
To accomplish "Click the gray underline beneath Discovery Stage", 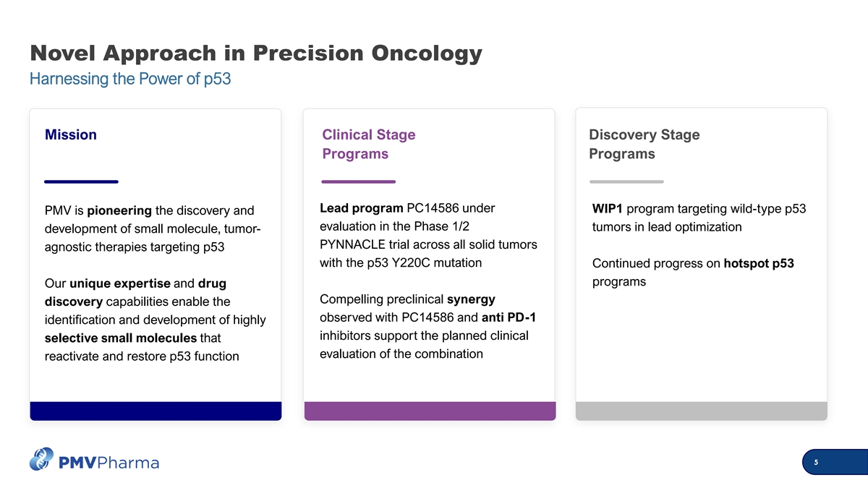I will [626, 181].
